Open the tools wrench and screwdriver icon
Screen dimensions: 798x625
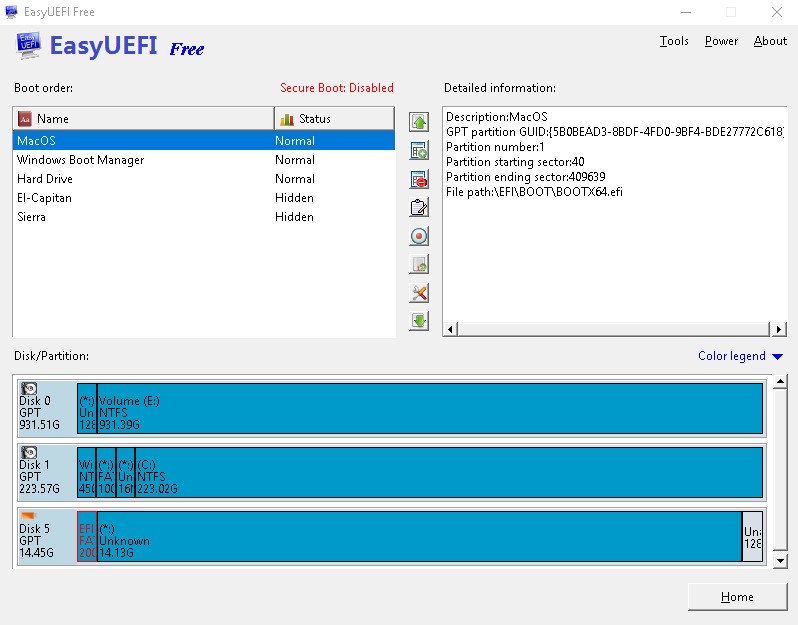419,293
